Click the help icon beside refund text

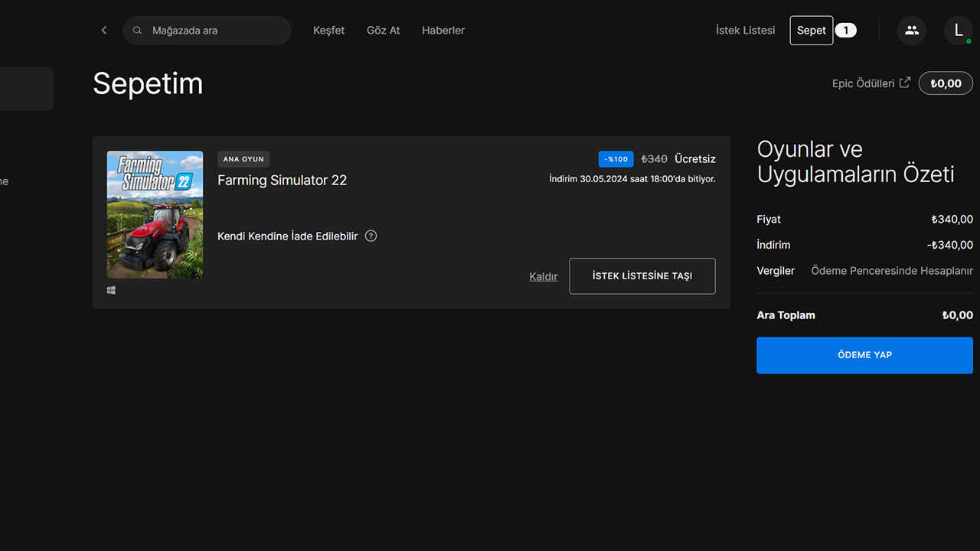click(371, 236)
